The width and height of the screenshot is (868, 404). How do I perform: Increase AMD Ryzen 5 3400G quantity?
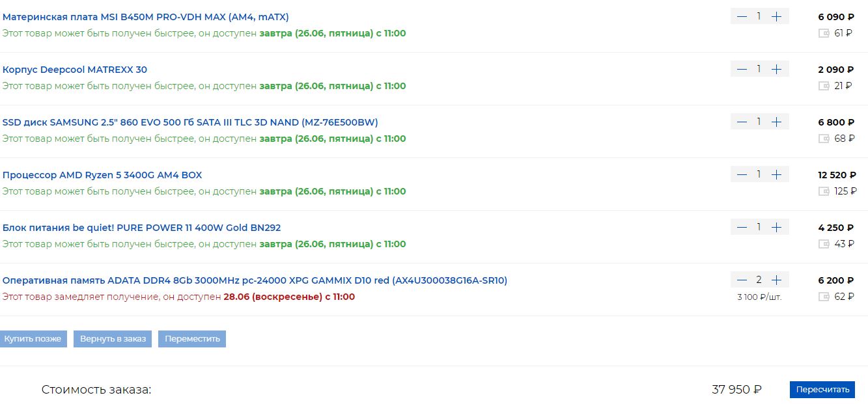[x=776, y=174]
